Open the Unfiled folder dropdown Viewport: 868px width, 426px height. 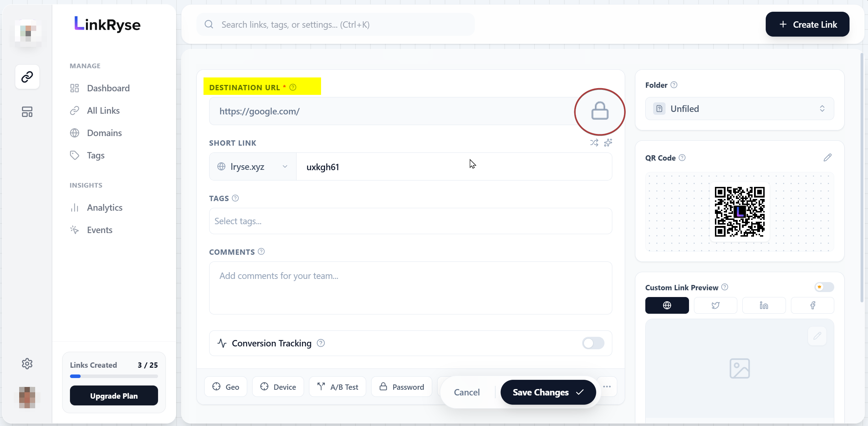tap(739, 109)
